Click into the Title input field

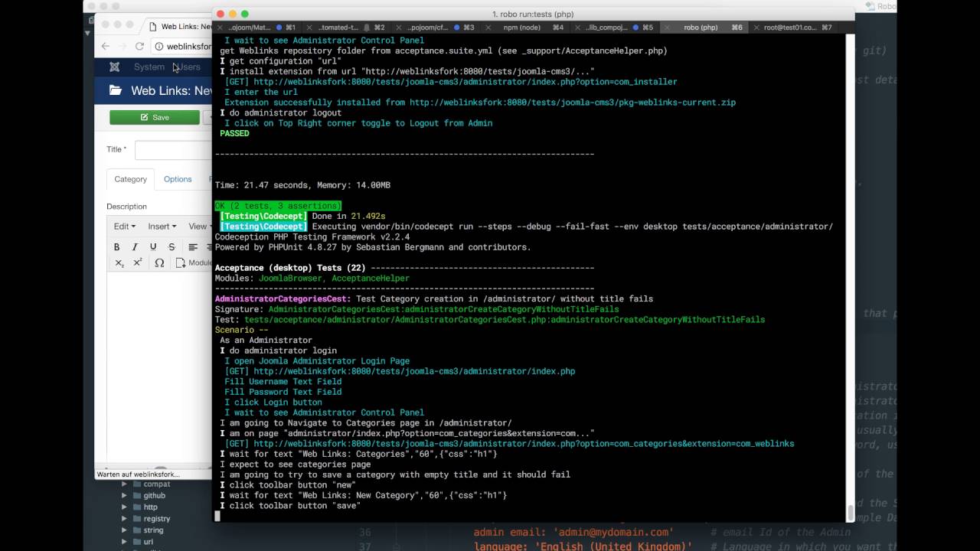click(x=173, y=150)
